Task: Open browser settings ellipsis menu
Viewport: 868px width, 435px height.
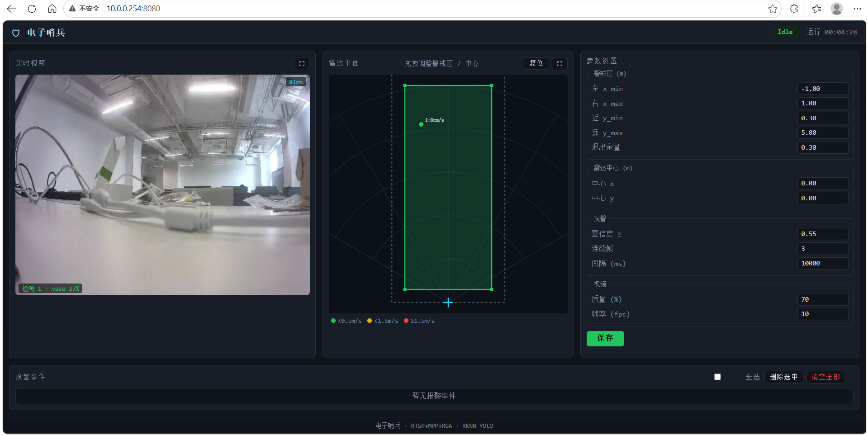Action: [857, 9]
